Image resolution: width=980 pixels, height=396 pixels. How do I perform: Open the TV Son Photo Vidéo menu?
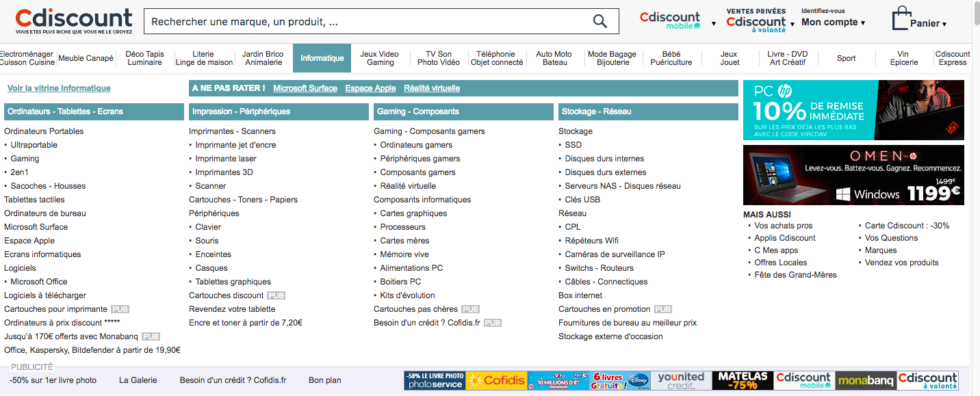click(439, 58)
